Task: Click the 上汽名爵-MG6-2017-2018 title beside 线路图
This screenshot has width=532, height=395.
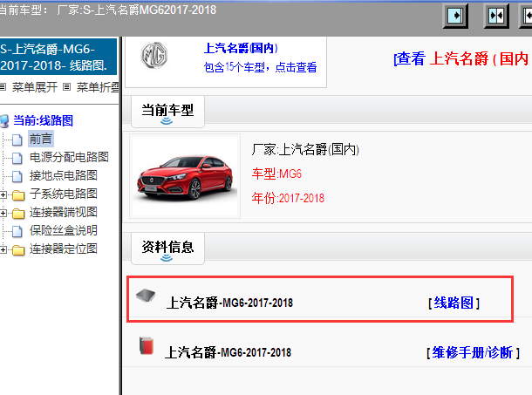Action: coord(229,303)
